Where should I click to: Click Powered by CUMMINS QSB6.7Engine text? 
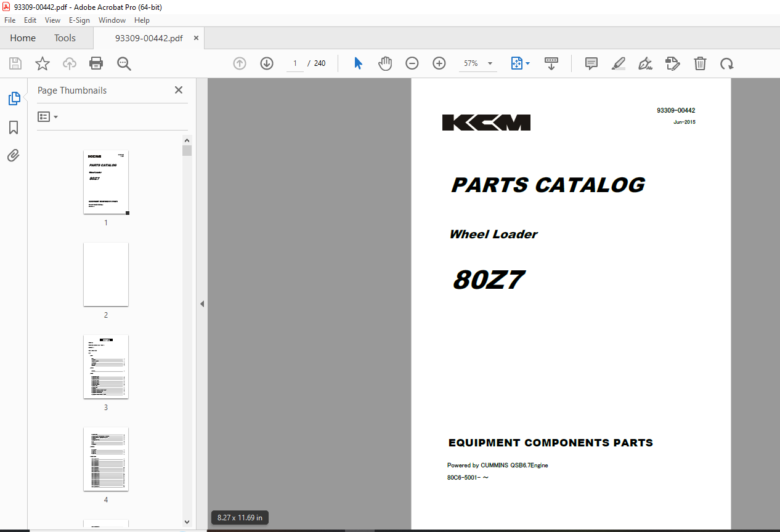click(x=498, y=465)
